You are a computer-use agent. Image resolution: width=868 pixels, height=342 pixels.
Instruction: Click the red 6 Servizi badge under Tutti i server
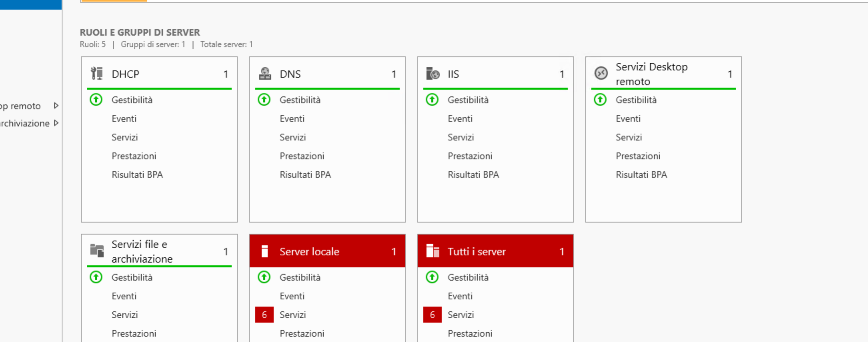432,314
